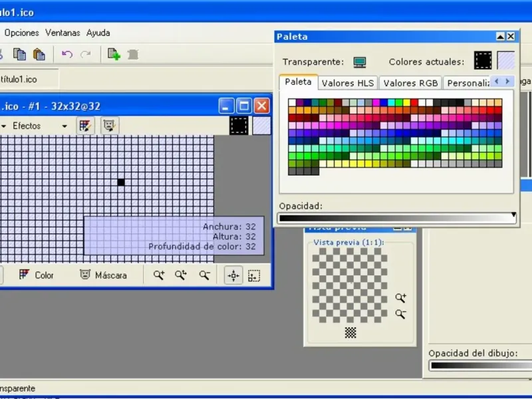Click the color palette pencil icon beside Efectos
Viewport: 532px width, 399px height.
click(85, 126)
